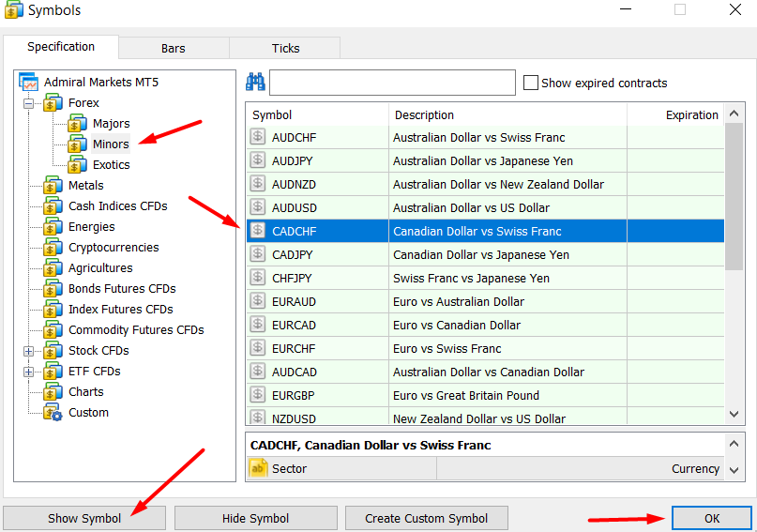
Task: Click the ETF CFDs folder icon
Action: click(53, 372)
